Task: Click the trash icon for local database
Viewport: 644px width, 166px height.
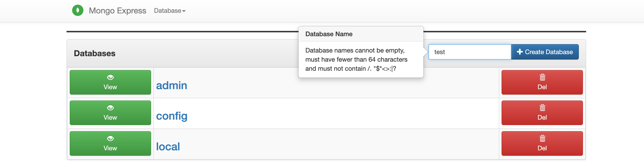Action: (x=542, y=138)
